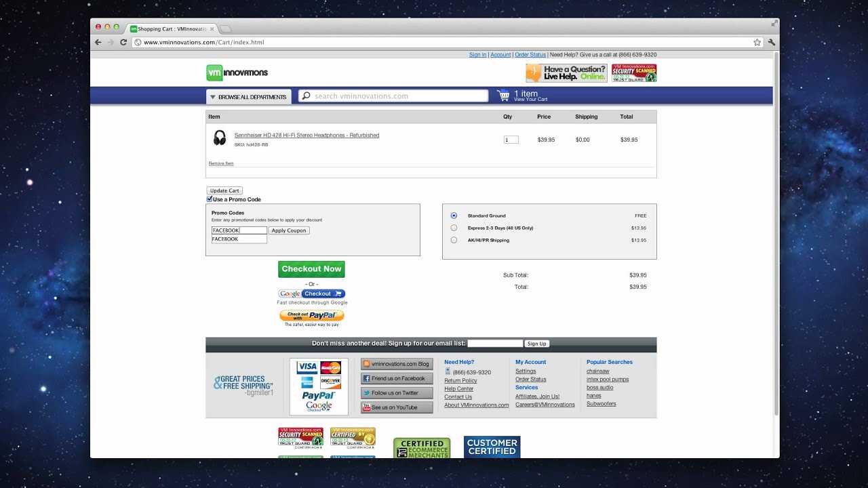Image resolution: width=868 pixels, height=488 pixels.
Task: Click the Google Checkout button
Action: (x=311, y=293)
